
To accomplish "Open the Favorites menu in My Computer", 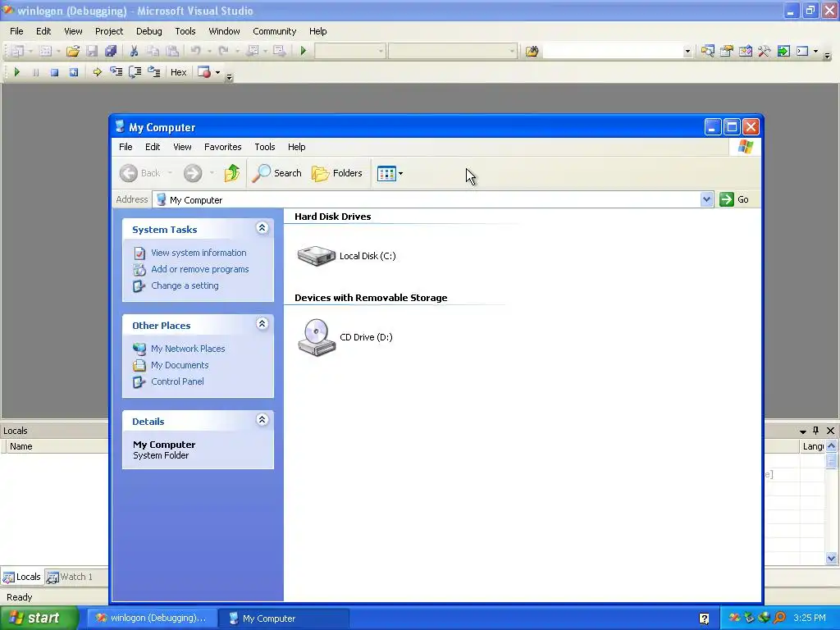I will (222, 147).
